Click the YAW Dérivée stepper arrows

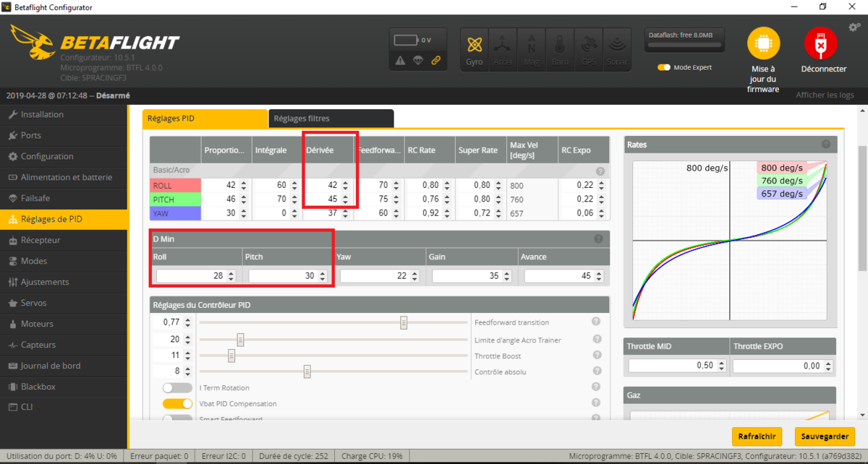point(346,212)
